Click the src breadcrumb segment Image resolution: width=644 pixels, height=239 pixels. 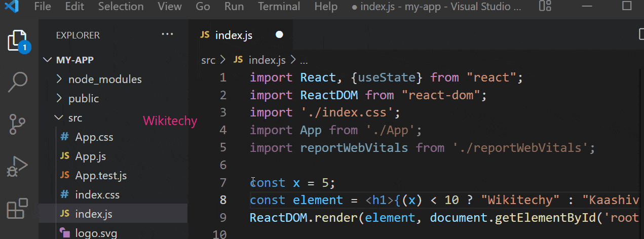pyautogui.click(x=208, y=60)
